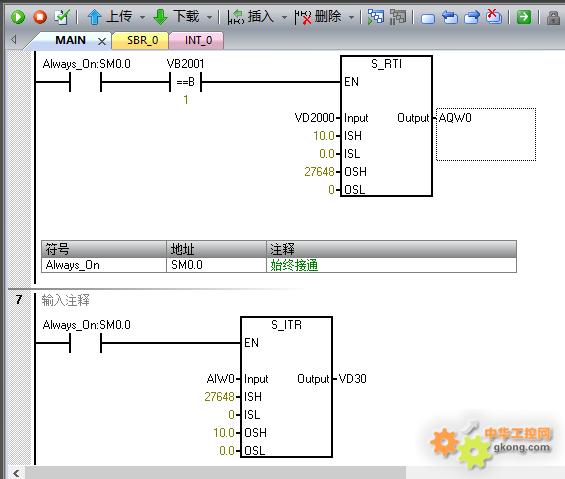
Task: Click the red Stop PLC icon
Action: click(40, 17)
